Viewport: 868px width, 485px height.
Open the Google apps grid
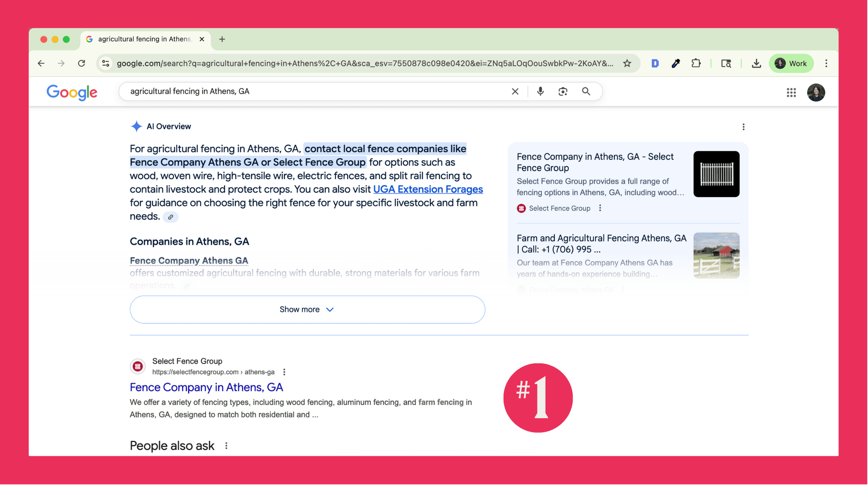coord(792,93)
